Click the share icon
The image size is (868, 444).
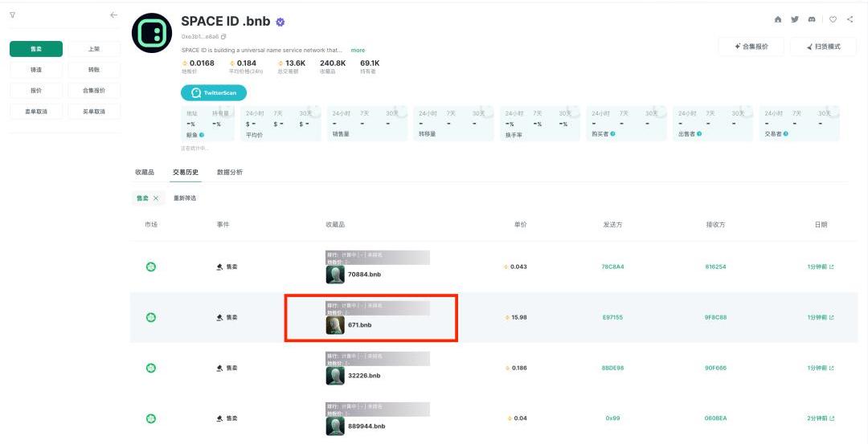[x=850, y=19]
